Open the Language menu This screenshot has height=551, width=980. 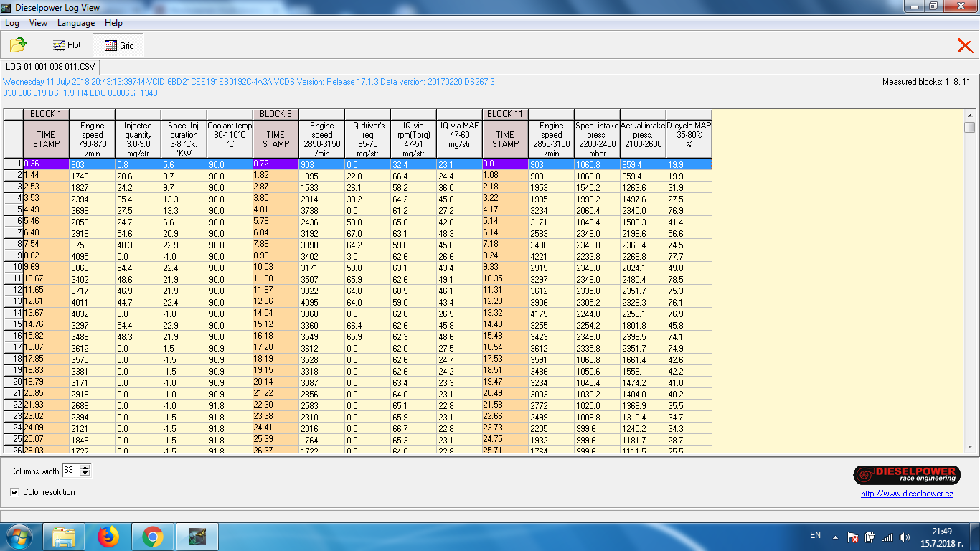tap(76, 23)
